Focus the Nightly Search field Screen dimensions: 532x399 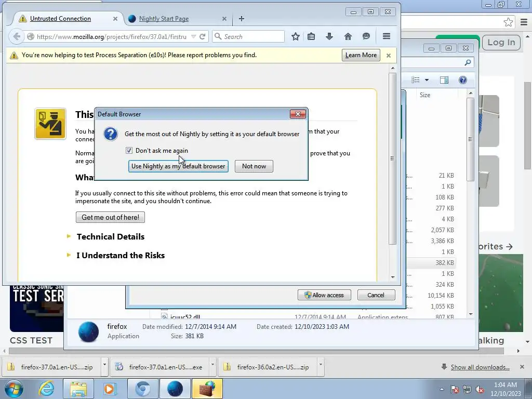(248, 36)
